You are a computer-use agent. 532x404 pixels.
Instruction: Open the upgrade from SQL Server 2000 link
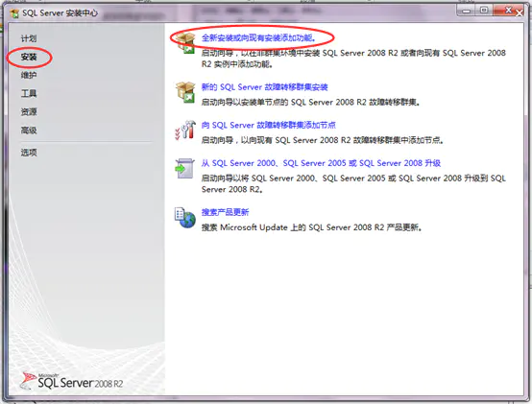(x=321, y=163)
